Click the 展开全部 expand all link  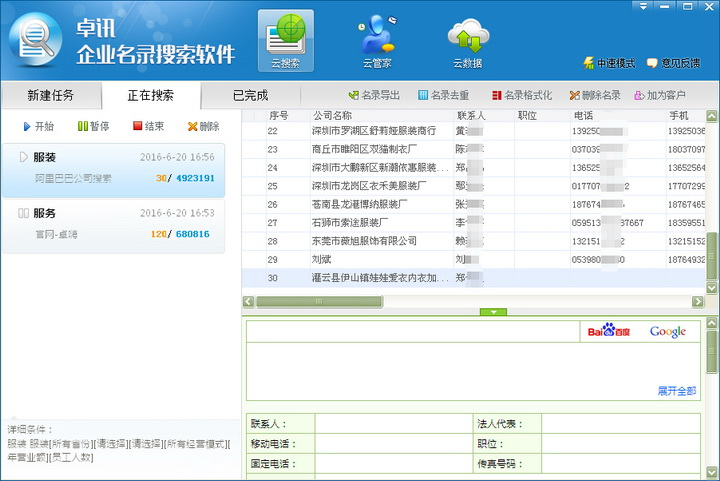(676, 390)
